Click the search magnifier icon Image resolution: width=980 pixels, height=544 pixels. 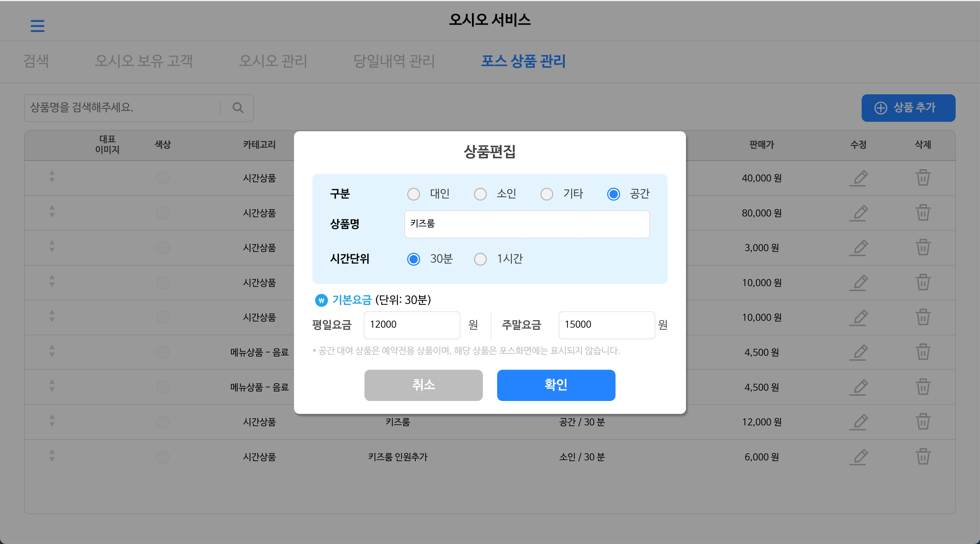[x=238, y=108]
